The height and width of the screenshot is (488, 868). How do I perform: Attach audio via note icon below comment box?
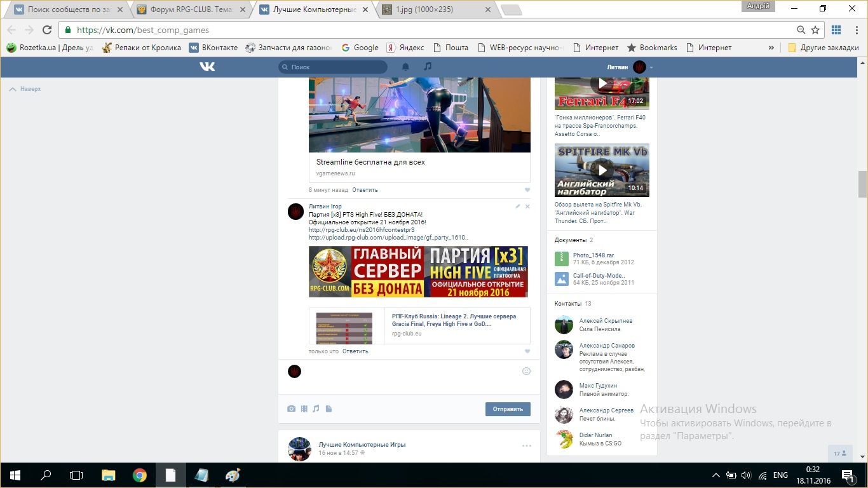point(316,409)
